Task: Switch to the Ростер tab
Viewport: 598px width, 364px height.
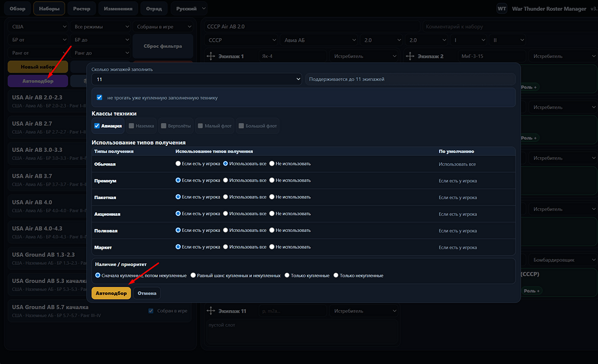Action: (81, 8)
